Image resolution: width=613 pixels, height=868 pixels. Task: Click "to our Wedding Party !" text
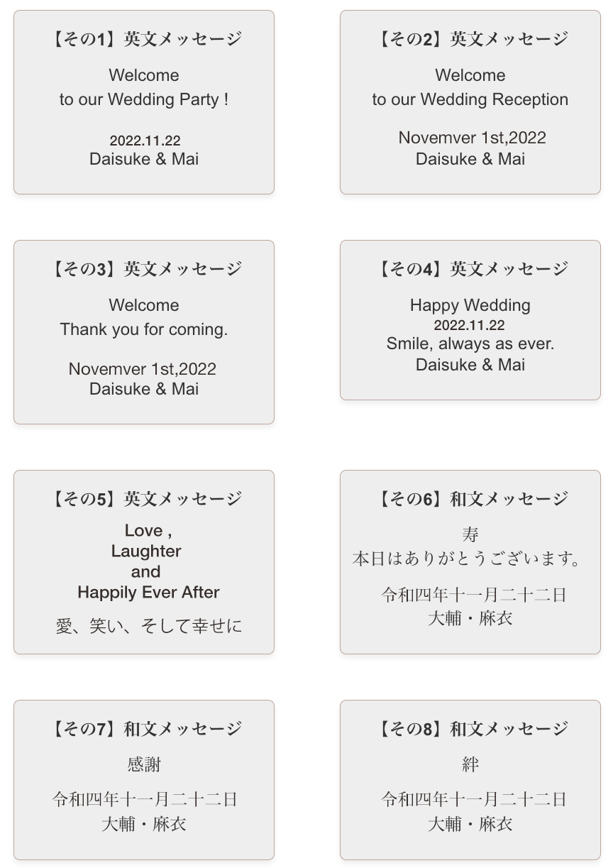click(x=144, y=99)
